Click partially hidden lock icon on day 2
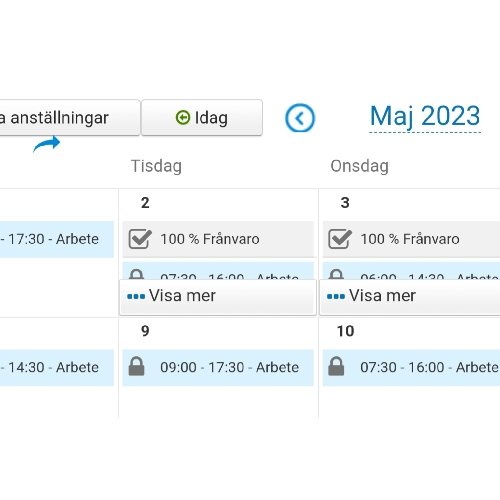 coord(137,274)
